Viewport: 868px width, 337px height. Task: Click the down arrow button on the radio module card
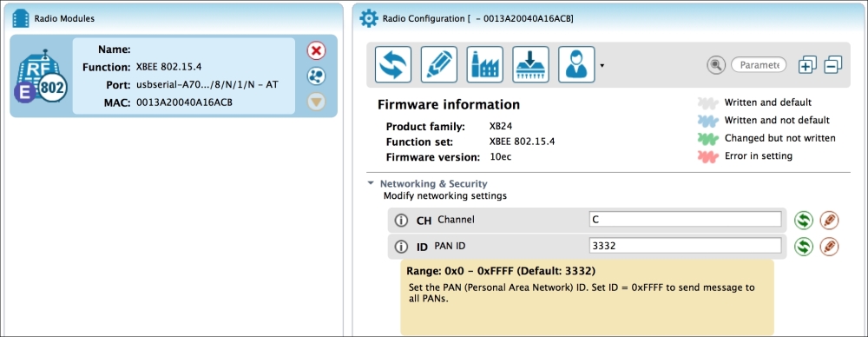pyautogui.click(x=316, y=102)
